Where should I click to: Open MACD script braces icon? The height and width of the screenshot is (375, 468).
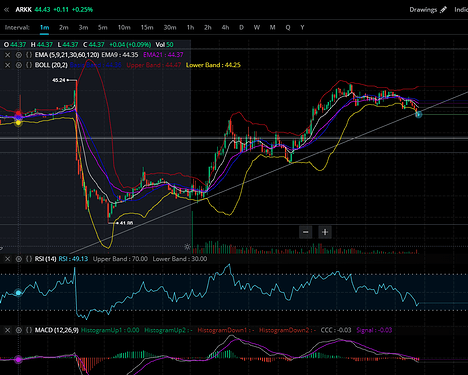tap(29, 330)
